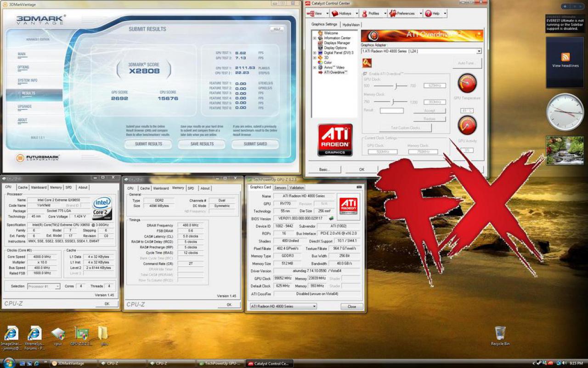Click the Help button in 3DMark Vantage
Viewport: 588px width, 368px height.
pyautogui.click(x=277, y=29)
